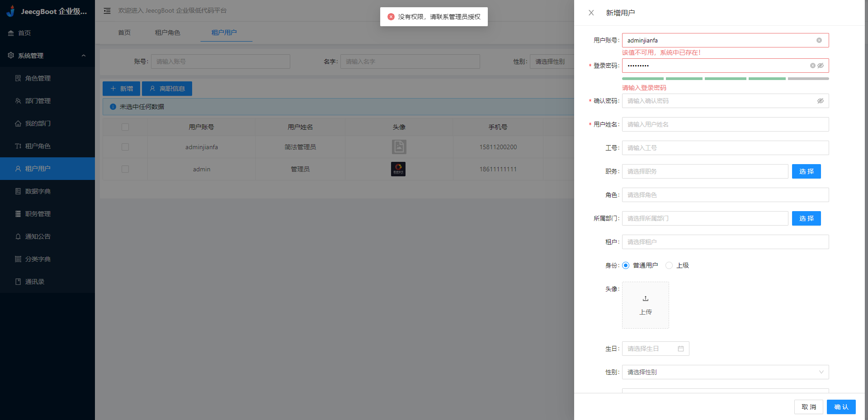Viewport: 868px width, 420px height.
Task: Click 选择 button next to 所属部门
Action: pyautogui.click(x=807, y=218)
